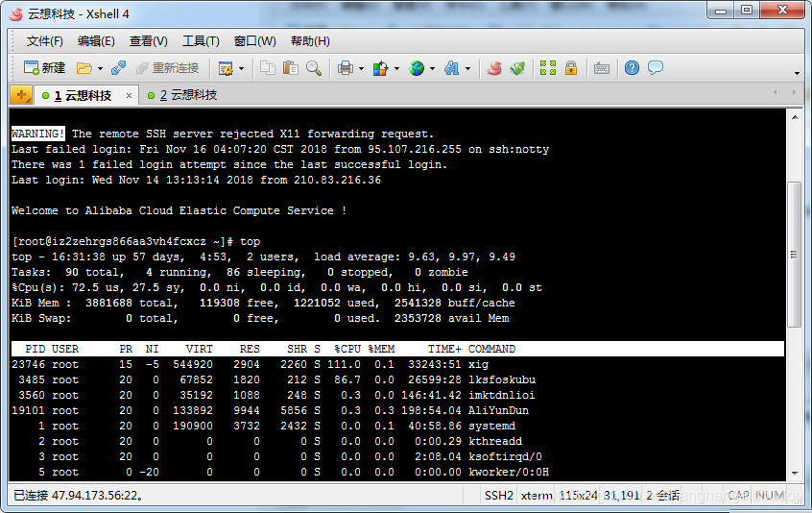Click the systemd process name
This screenshot has height=513, width=812.
[x=492, y=426]
